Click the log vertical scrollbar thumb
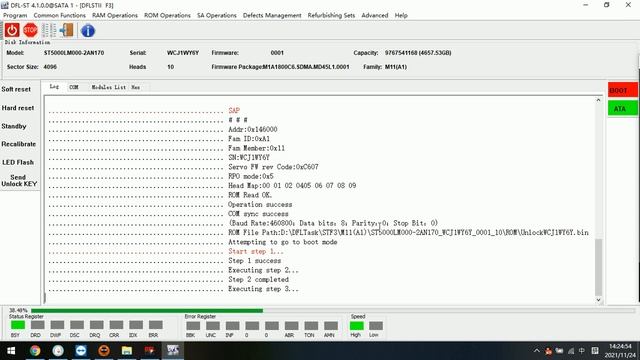This screenshot has width=640, height=360. 598,267
